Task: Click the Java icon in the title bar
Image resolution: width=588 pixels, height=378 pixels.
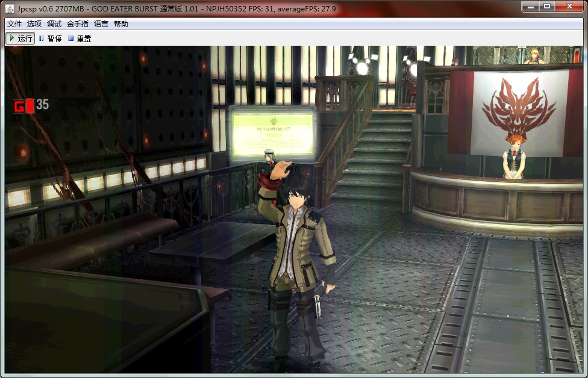Action: click(x=10, y=8)
